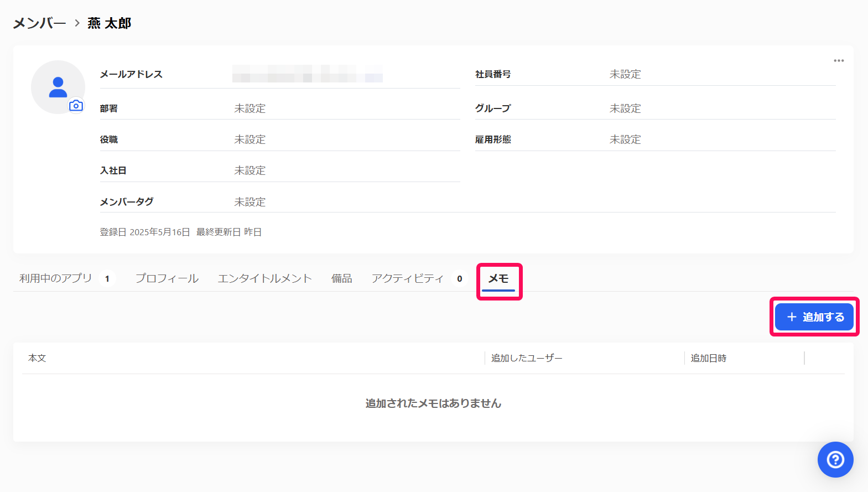The width and height of the screenshot is (868, 492).
Task: Open the three-dot more options menu
Action: 839,61
